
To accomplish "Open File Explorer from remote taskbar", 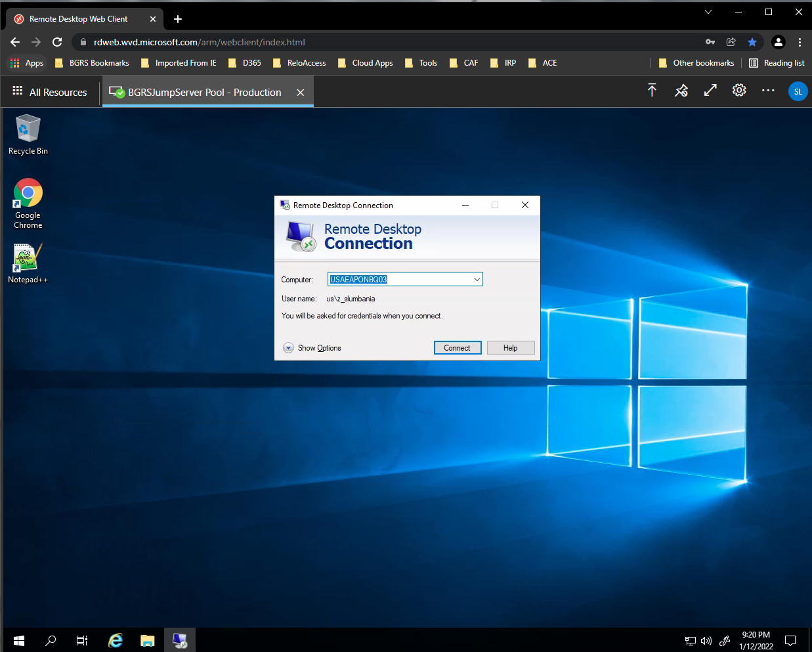I will tap(148, 640).
